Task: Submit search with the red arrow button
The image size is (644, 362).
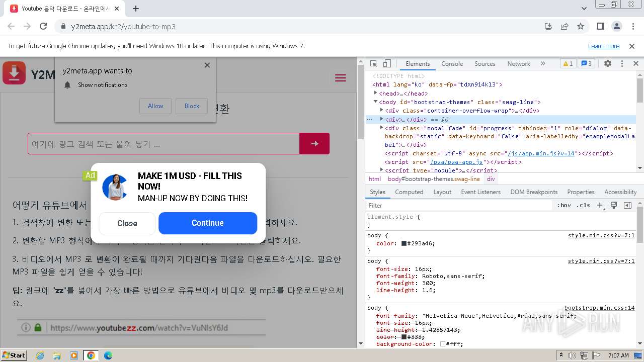Action: point(314,144)
